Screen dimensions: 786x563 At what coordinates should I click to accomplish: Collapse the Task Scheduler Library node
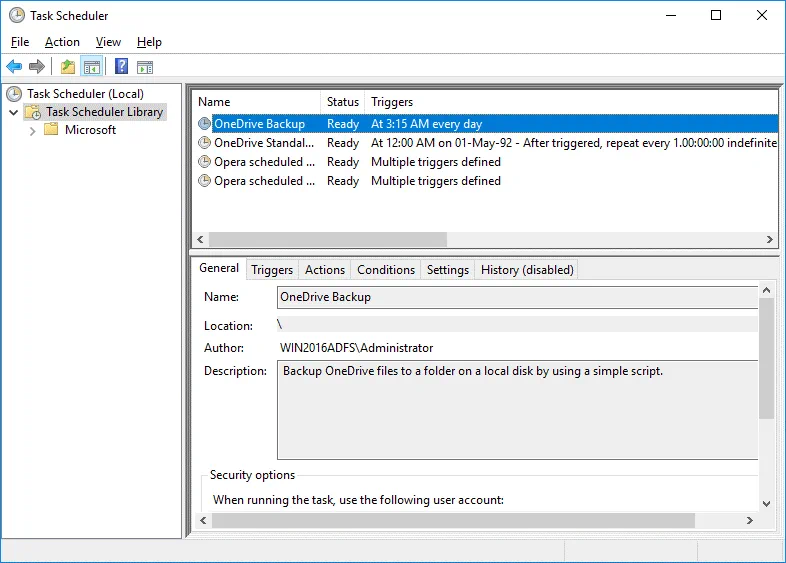tap(13, 112)
